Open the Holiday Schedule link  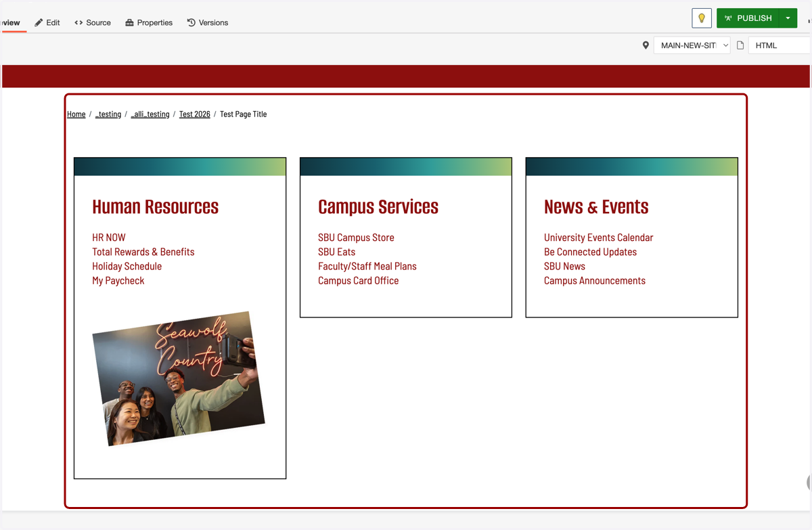[x=127, y=266]
